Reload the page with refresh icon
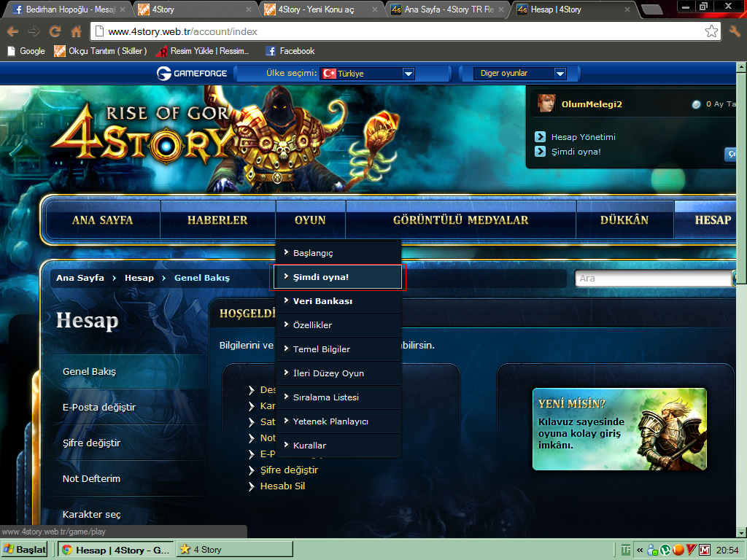The image size is (747, 560). 55,32
